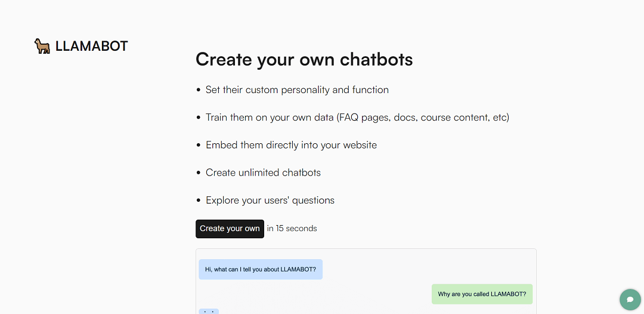Click the Create your own chatbots heading
Image resolution: width=644 pixels, height=314 pixels.
click(304, 60)
